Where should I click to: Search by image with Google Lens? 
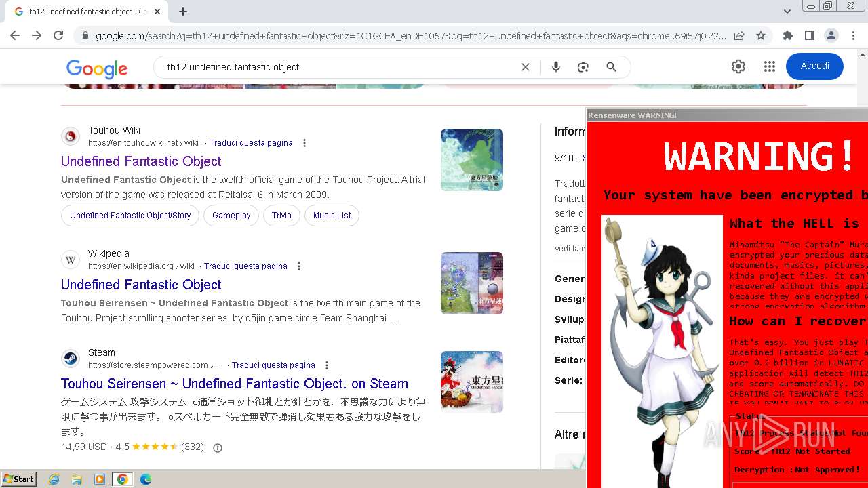(583, 67)
